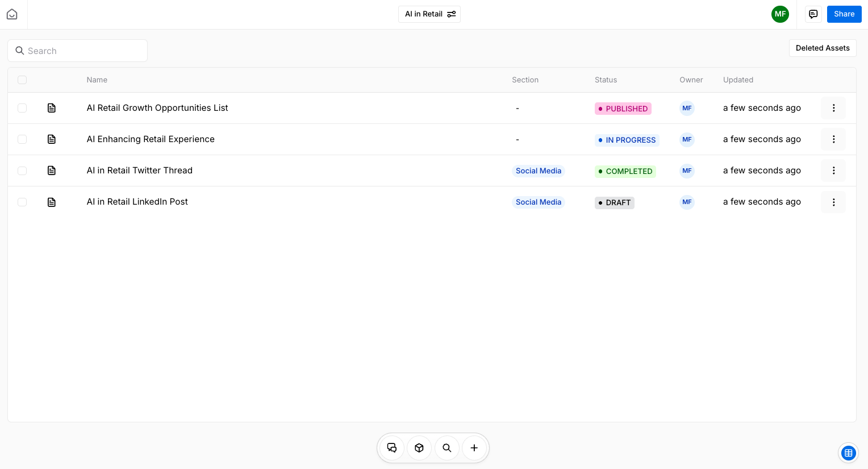The height and width of the screenshot is (469, 868).
Task: Click document icon for AI in Retail Twitter Thread
Action: coord(52,171)
